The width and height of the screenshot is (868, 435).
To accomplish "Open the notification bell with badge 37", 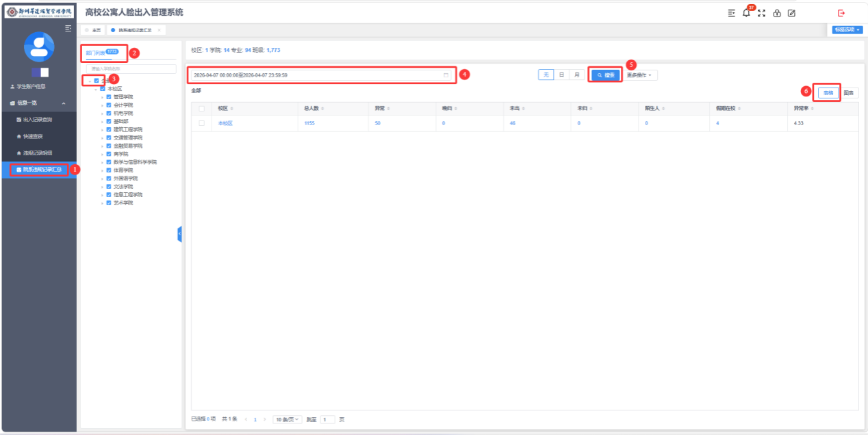I will 746,13.
